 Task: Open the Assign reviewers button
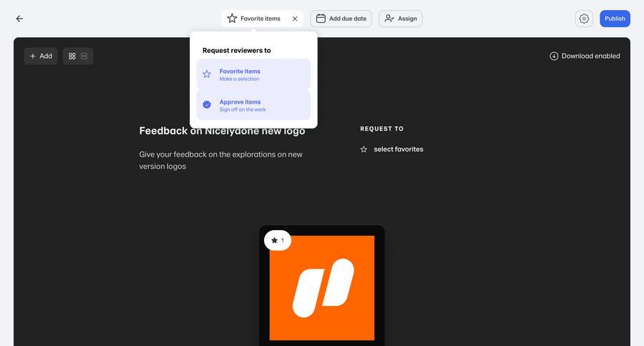click(401, 19)
